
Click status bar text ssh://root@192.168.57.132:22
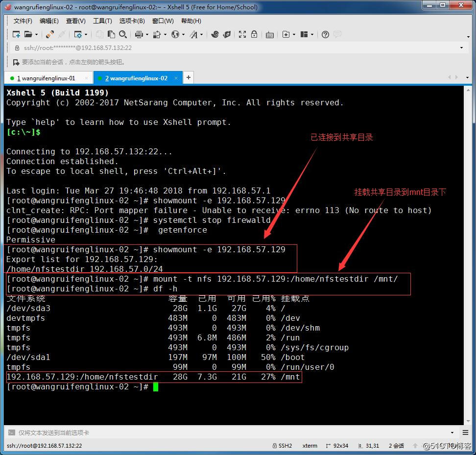coord(45,446)
